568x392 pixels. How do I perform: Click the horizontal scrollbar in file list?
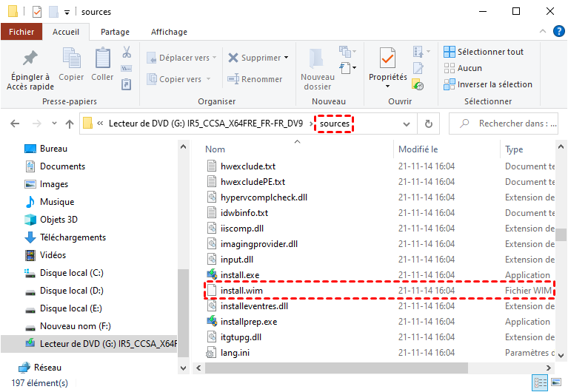point(336,368)
